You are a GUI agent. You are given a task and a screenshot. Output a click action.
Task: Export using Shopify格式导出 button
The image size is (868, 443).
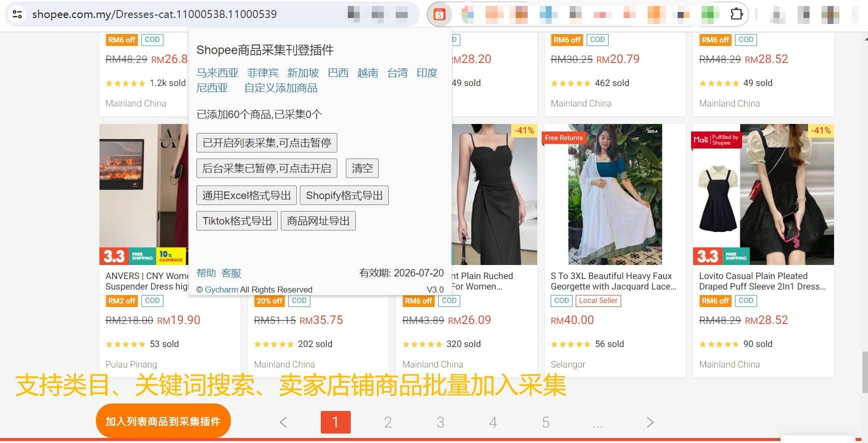[344, 195]
